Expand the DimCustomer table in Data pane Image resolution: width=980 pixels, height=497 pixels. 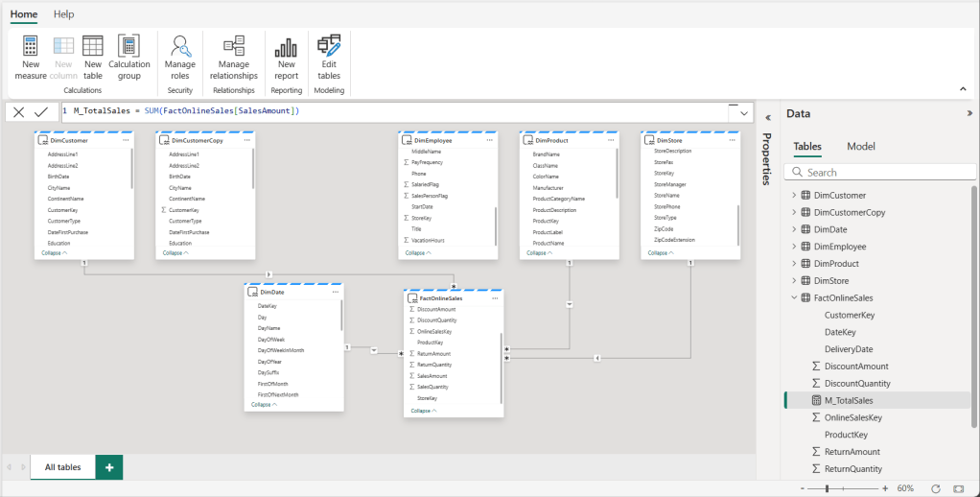[x=793, y=196]
